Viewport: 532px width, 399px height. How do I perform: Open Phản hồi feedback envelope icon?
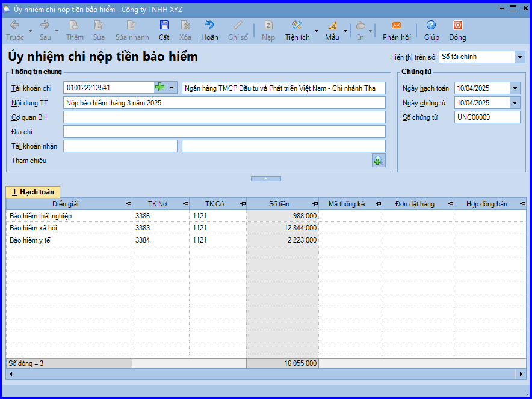point(397,25)
